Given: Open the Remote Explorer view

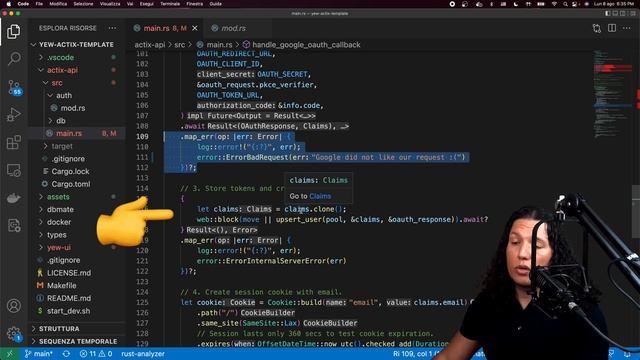Looking at the screenshot, I should coord(13,170).
